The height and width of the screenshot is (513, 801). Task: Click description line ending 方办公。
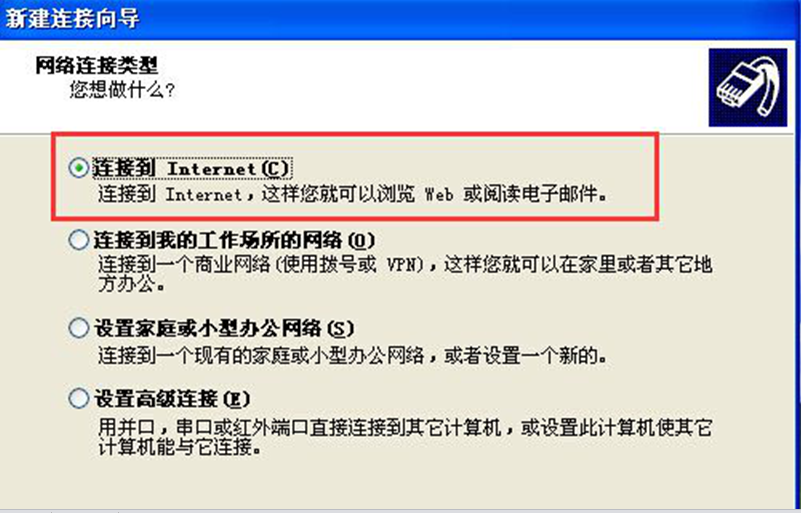click(x=132, y=284)
